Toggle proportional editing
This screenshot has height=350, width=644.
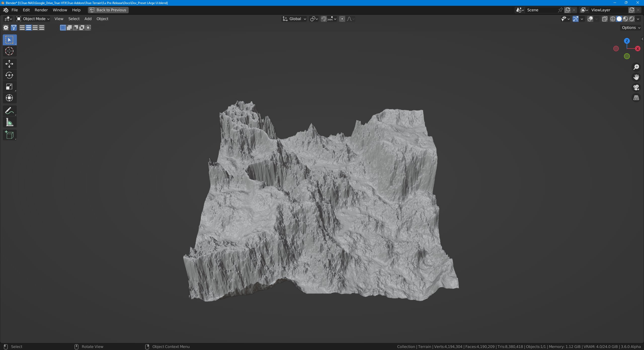(x=342, y=19)
